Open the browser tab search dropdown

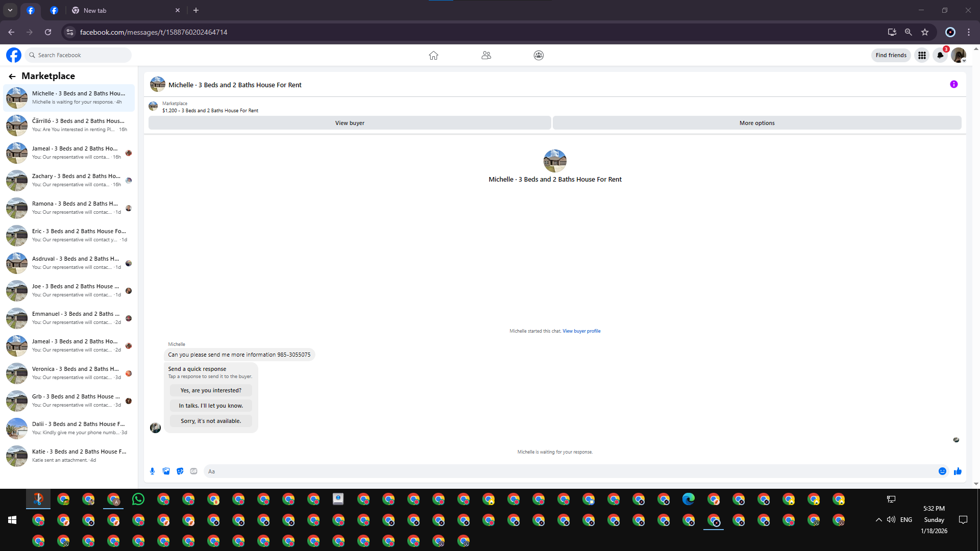point(10,10)
